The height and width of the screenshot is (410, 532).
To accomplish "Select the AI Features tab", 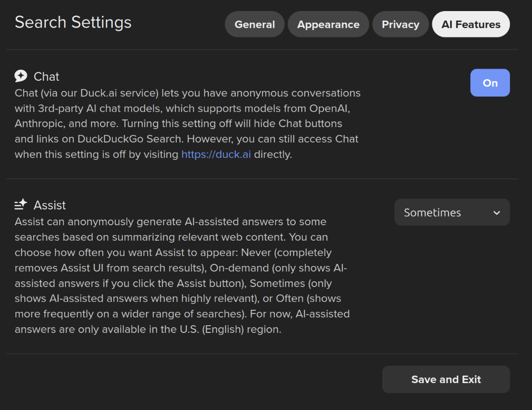I will click(471, 24).
